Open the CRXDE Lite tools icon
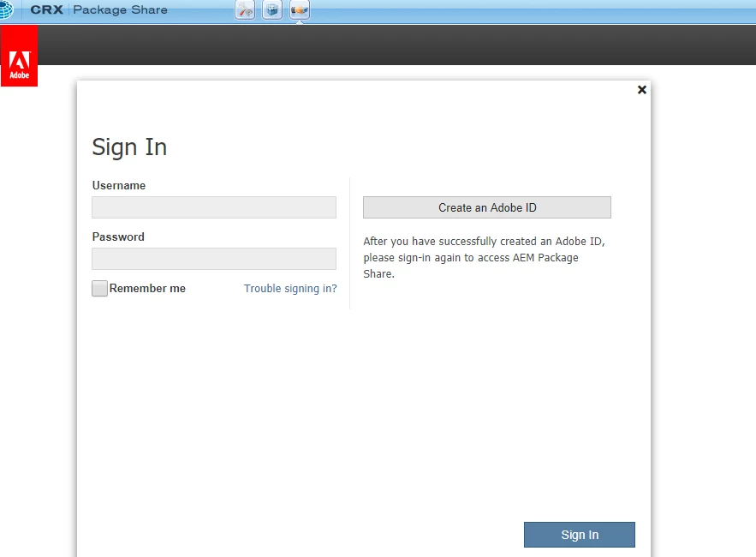This screenshot has width=756, height=557. (x=245, y=10)
